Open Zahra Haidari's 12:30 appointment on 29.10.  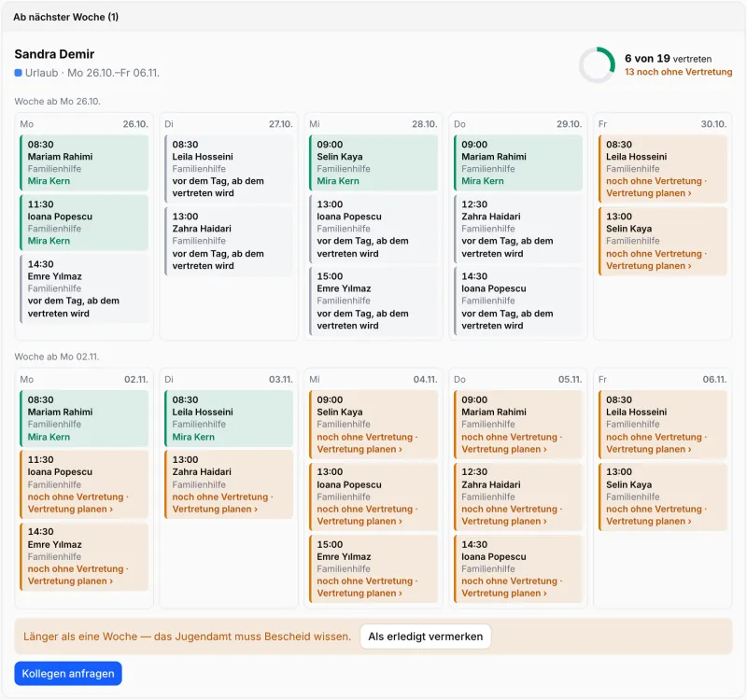coord(518,229)
